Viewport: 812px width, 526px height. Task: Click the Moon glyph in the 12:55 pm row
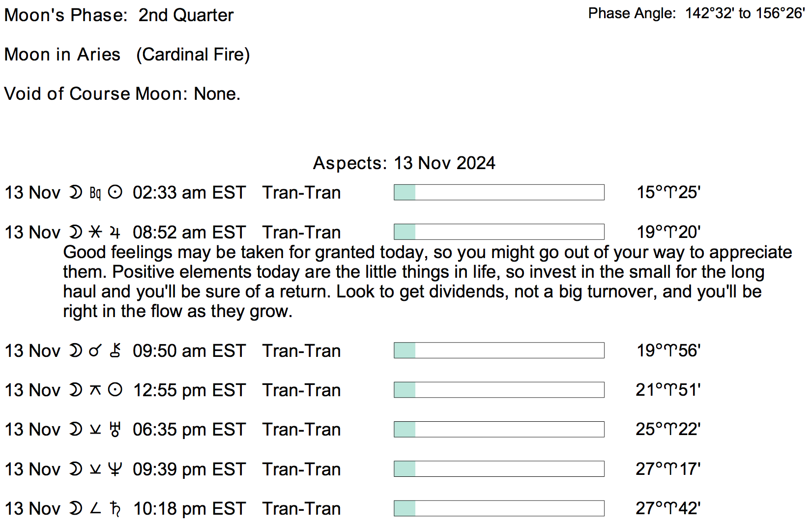76,390
